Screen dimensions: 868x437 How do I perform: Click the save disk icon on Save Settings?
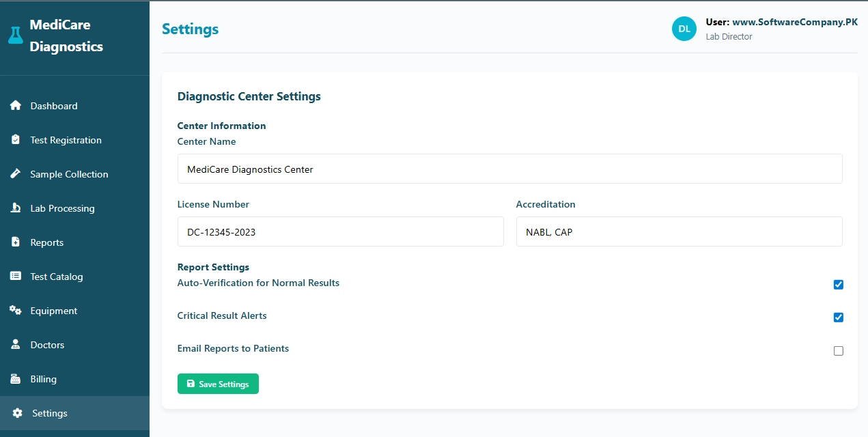point(190,383)
